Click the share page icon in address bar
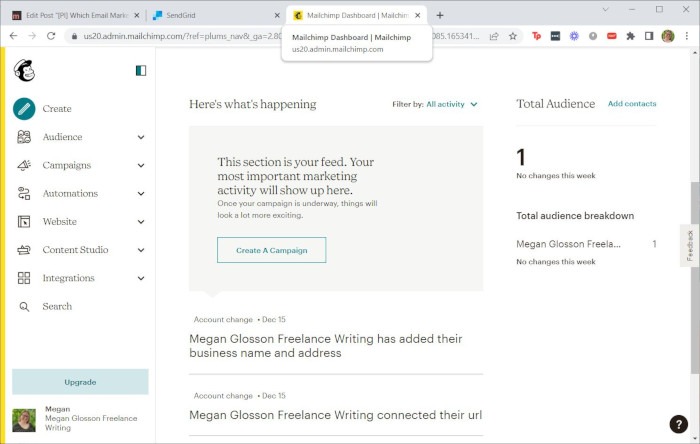This screenshot has height=444, width=700. click(x=494, y=36)
